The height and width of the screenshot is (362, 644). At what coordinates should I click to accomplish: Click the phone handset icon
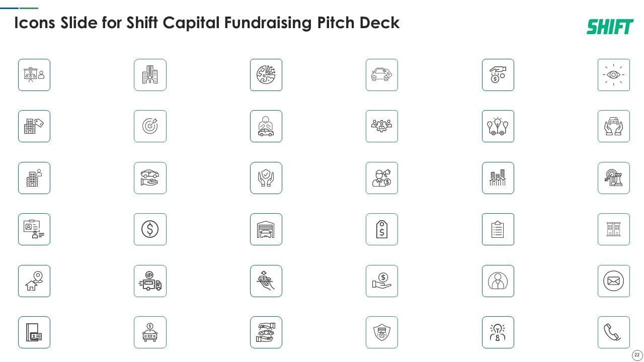(x=613, y=332)
